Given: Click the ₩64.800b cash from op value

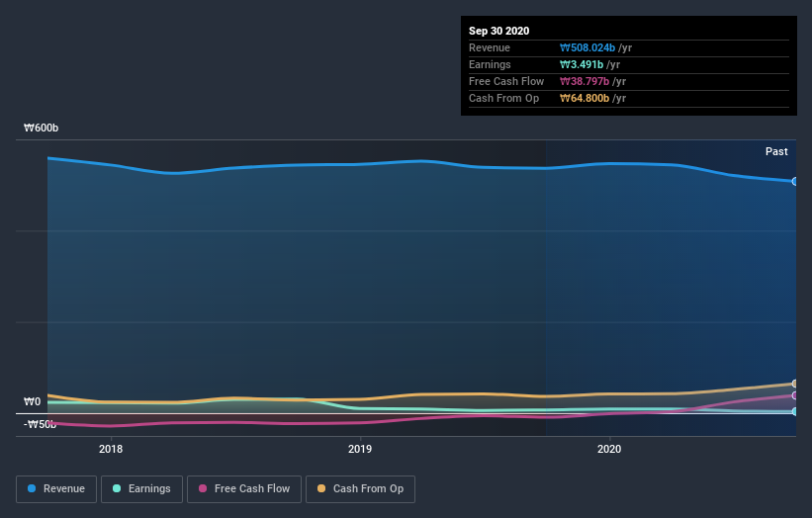Looking at the screenshot, I should pos(585,98).
